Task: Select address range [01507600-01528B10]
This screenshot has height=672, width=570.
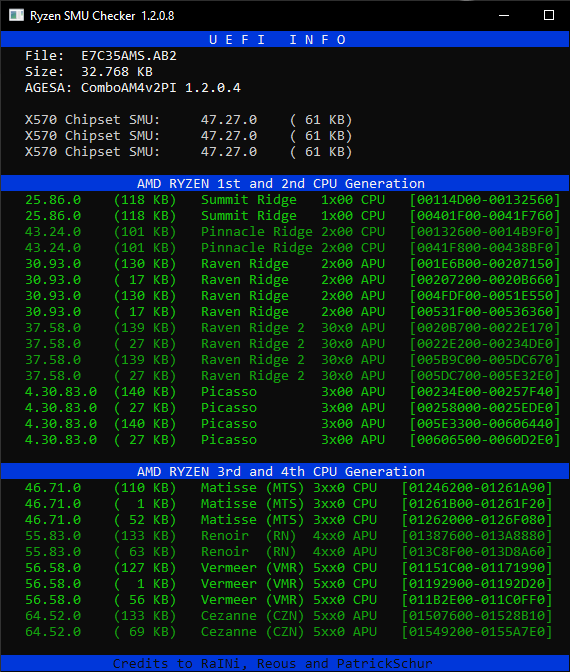Action: 477,616
